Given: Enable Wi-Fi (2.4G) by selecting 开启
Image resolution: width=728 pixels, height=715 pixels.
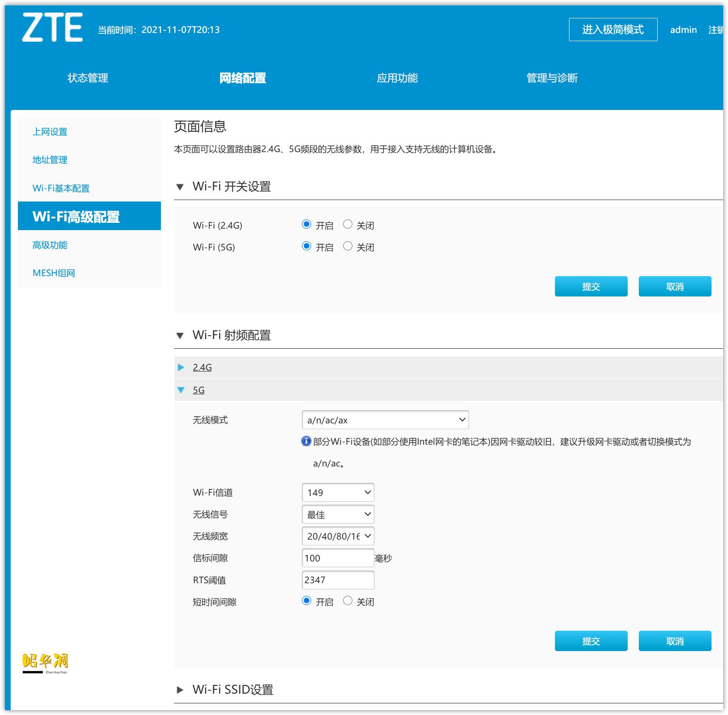Looking at the screenshot, I should pos(306,224).
